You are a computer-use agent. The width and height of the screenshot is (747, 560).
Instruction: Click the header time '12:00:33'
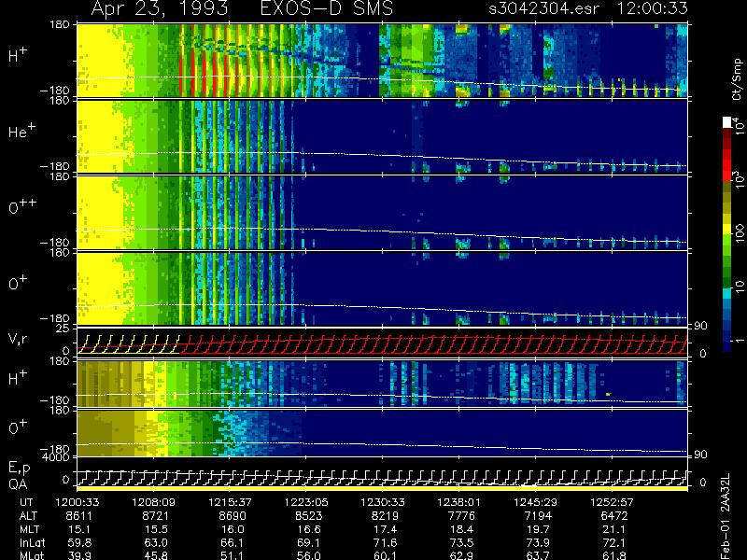pos(652,8)
